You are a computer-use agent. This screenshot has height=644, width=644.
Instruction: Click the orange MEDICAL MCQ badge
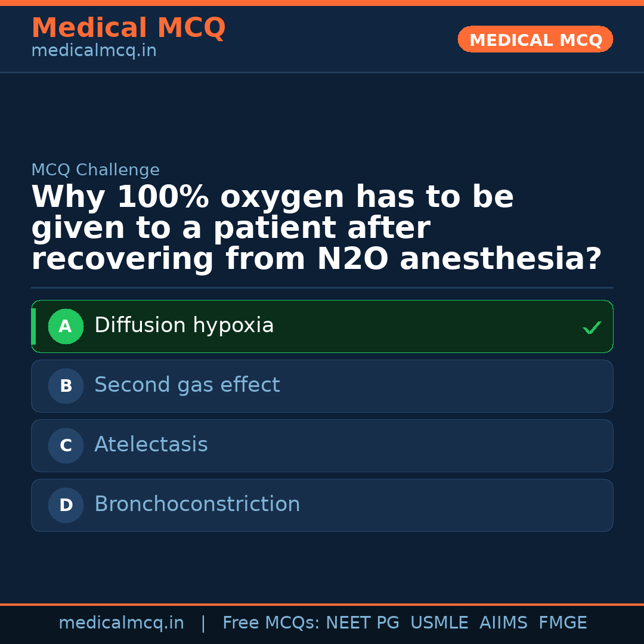(535, 40)
